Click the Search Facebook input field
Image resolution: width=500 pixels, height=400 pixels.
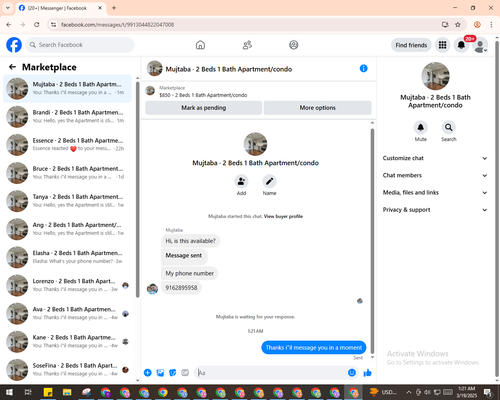pyautogui.click(x=80, y=45)
